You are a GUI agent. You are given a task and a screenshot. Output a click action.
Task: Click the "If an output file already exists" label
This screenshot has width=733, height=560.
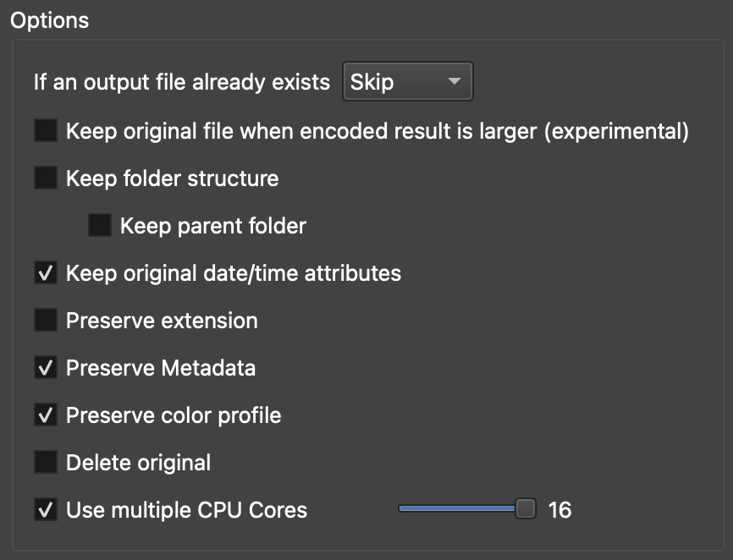182,82
